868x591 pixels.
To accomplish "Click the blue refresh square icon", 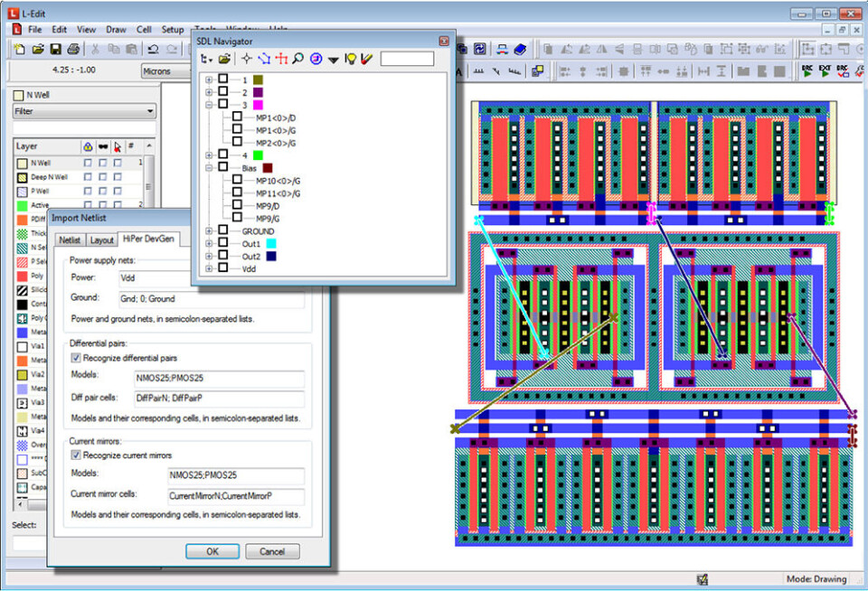I will point(480,49).
